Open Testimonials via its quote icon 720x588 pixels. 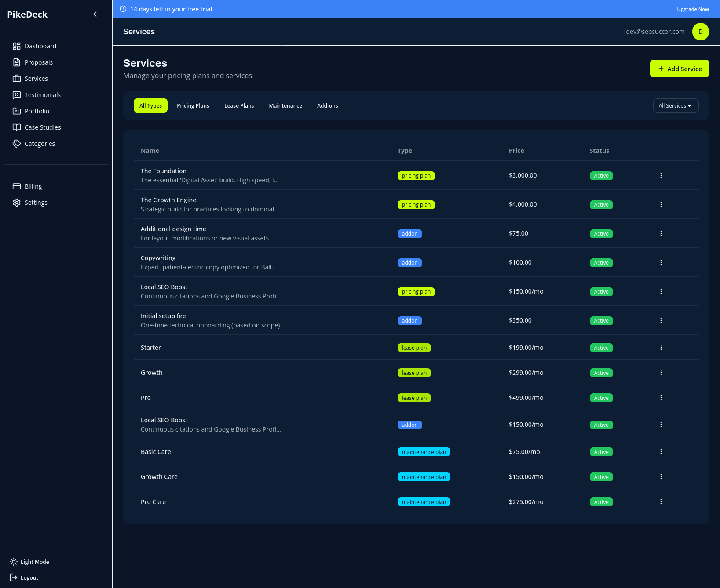[x=17, y=95]
